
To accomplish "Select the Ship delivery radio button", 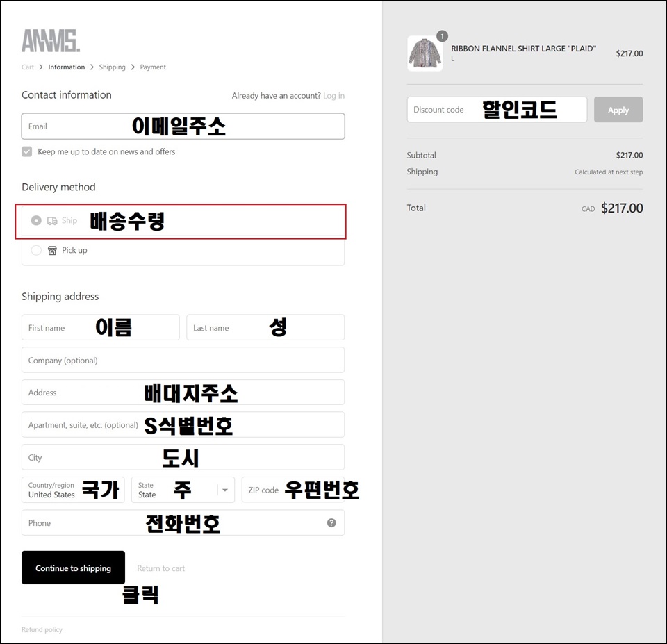I will (x=36, y=220).
